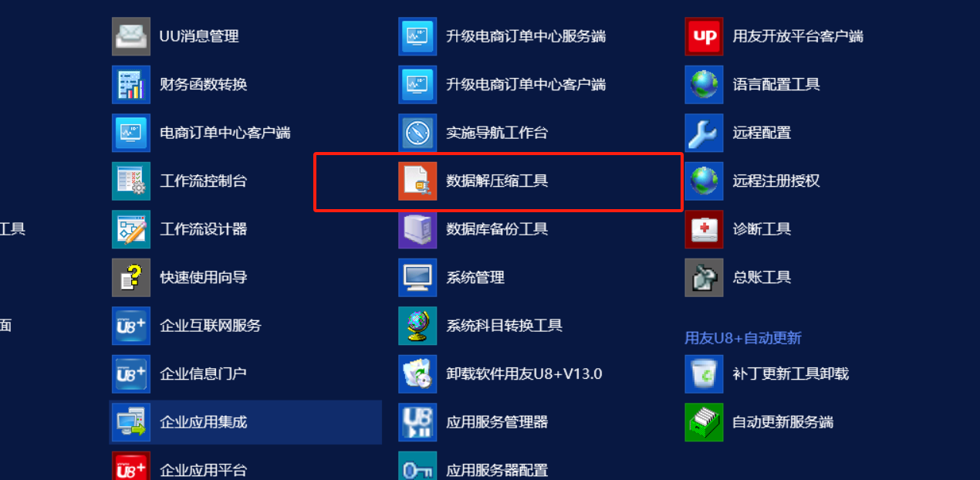Screen dimensions: 980x480
Task: Click 卸载软件用友U8+V13.0 entry
Action: tap(500, 374)
